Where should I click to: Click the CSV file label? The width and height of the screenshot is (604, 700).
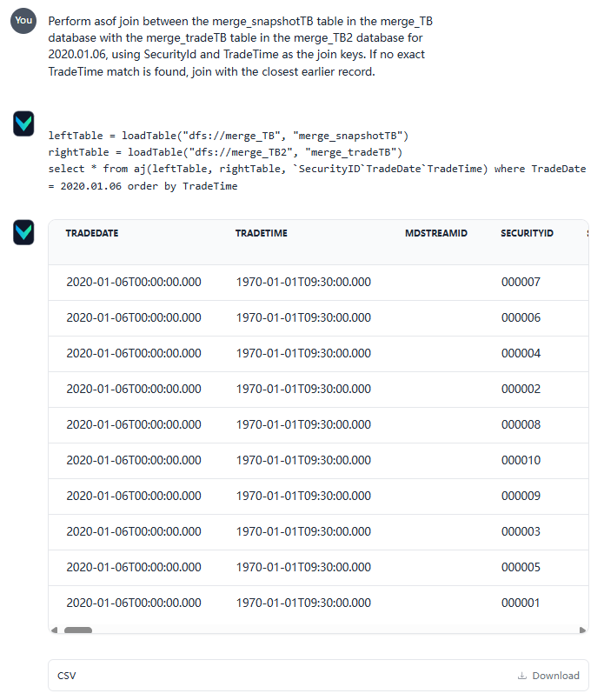[x=67, y=676]
